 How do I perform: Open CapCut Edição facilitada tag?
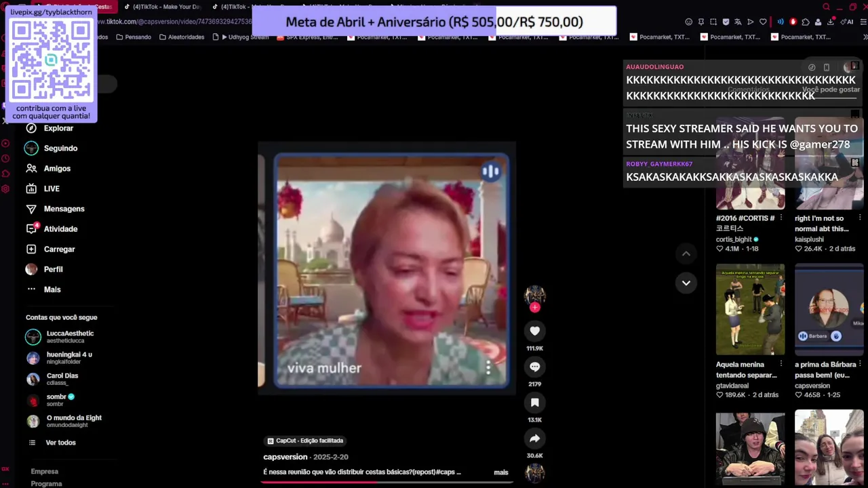305,441
